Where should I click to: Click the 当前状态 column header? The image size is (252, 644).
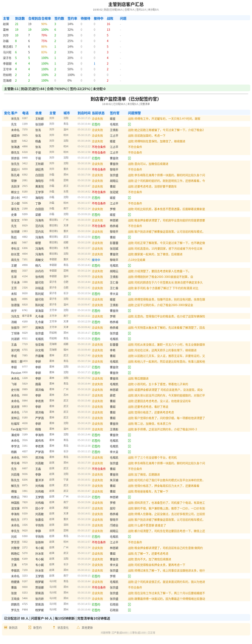point(98,113)
